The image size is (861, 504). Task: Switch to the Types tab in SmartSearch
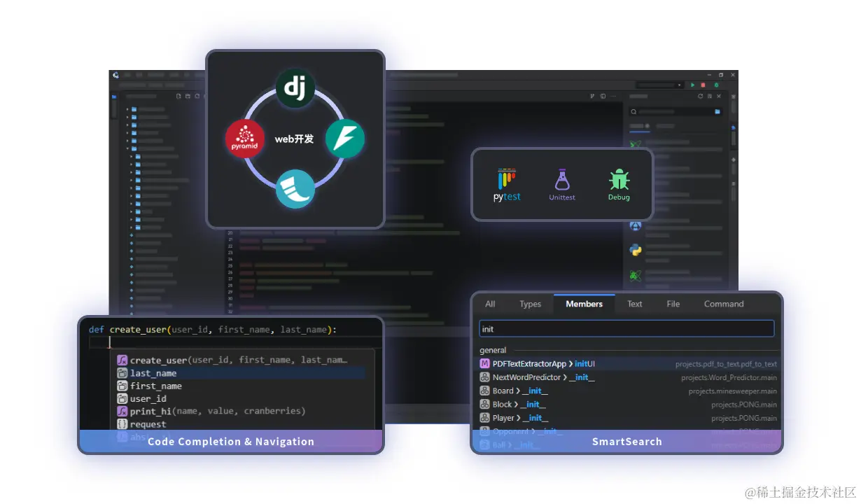click(x=531, y=304)
